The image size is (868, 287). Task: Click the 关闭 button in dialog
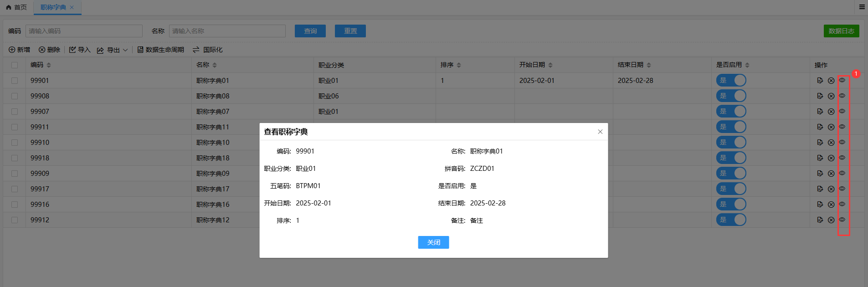pyautogui.click(x=433, y=242)
